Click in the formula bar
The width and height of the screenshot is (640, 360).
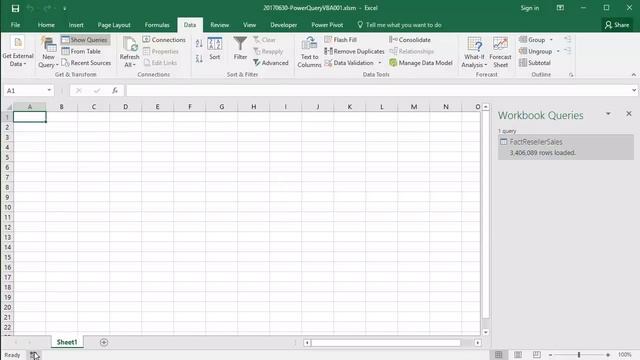click(x=378, y=91)
